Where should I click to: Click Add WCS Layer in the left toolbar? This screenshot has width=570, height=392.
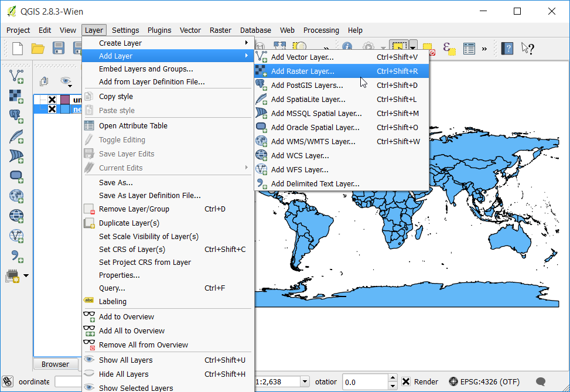tap(16, 216)
